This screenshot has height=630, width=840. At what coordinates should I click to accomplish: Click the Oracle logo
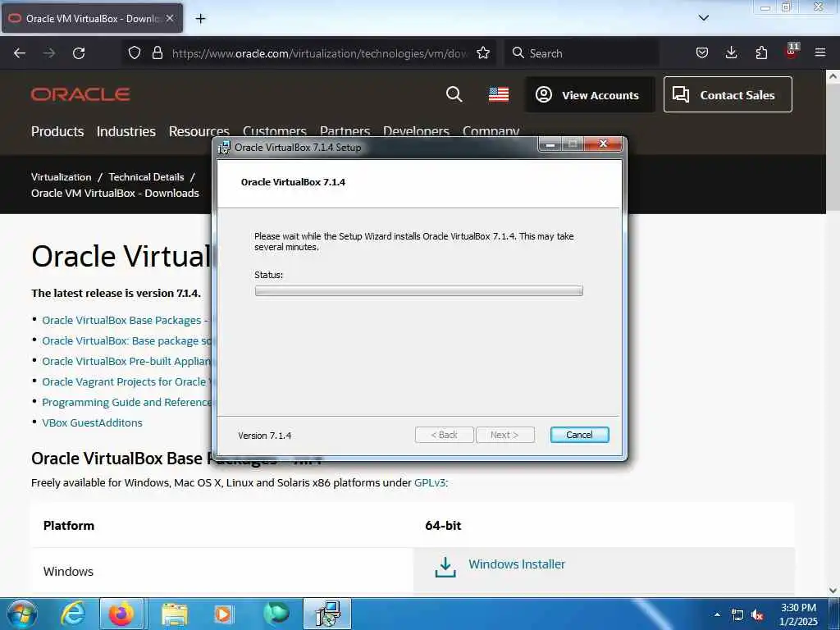click(80, 94)
